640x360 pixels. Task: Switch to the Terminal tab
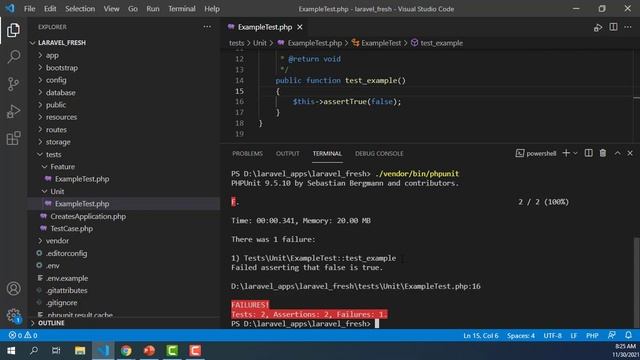pyautogui.click(x=327, y=153)
